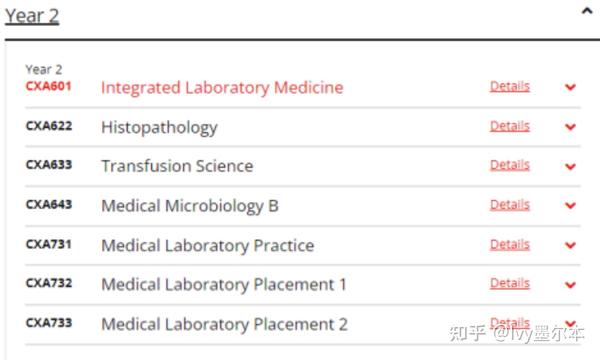
Task: Expand the Transfusion Science chevron
Action: point(570,166)
